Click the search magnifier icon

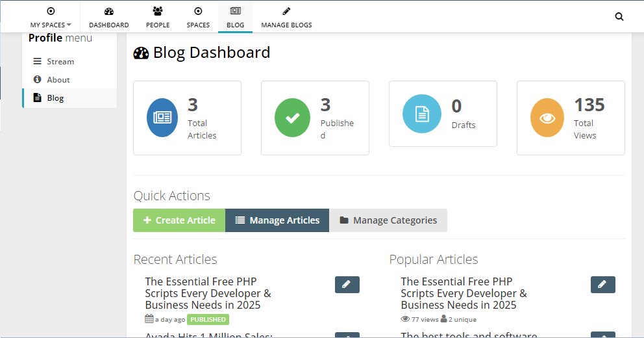click(619, 17)
